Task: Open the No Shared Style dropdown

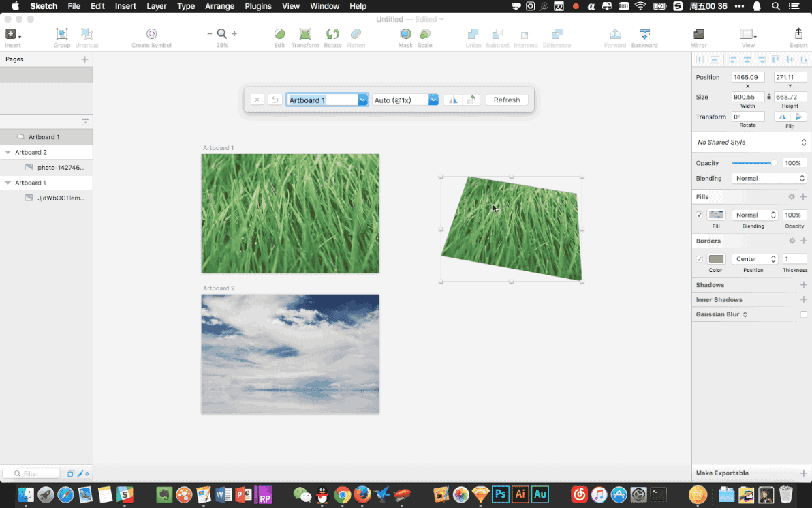Action: pos(751,142)
